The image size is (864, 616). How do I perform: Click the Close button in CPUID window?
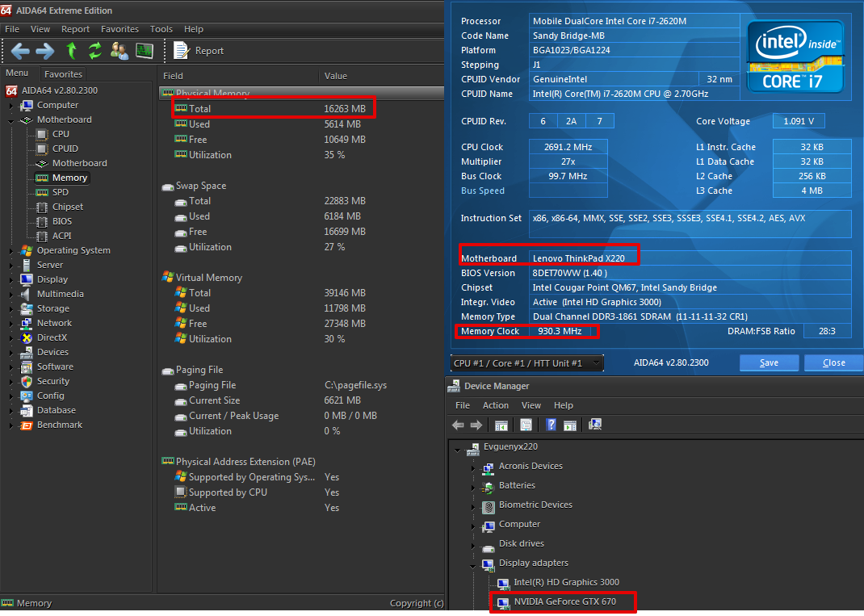click(x=833, y=362)
